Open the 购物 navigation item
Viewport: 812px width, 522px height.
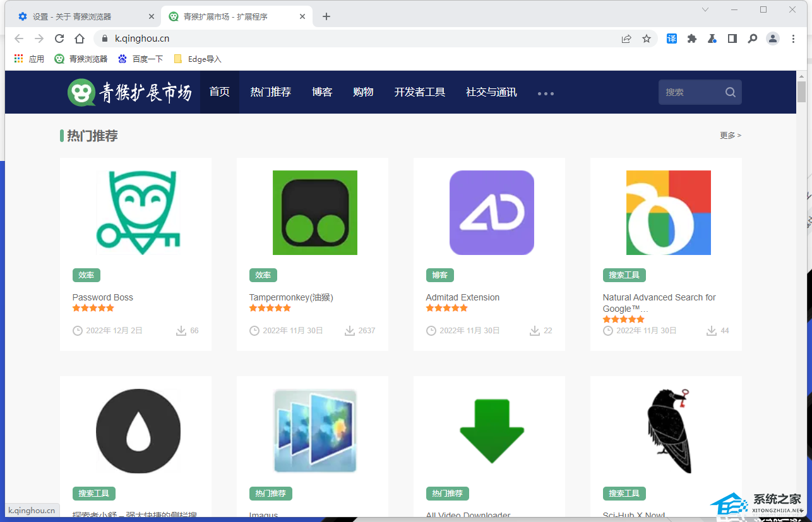click(363, 92)
